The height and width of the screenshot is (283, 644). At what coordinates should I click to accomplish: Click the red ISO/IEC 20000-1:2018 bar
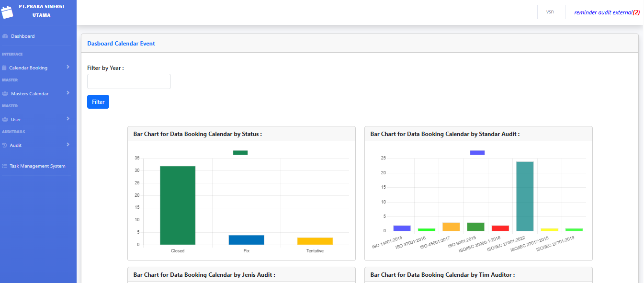pyautogui.click(x=500, y=228)
